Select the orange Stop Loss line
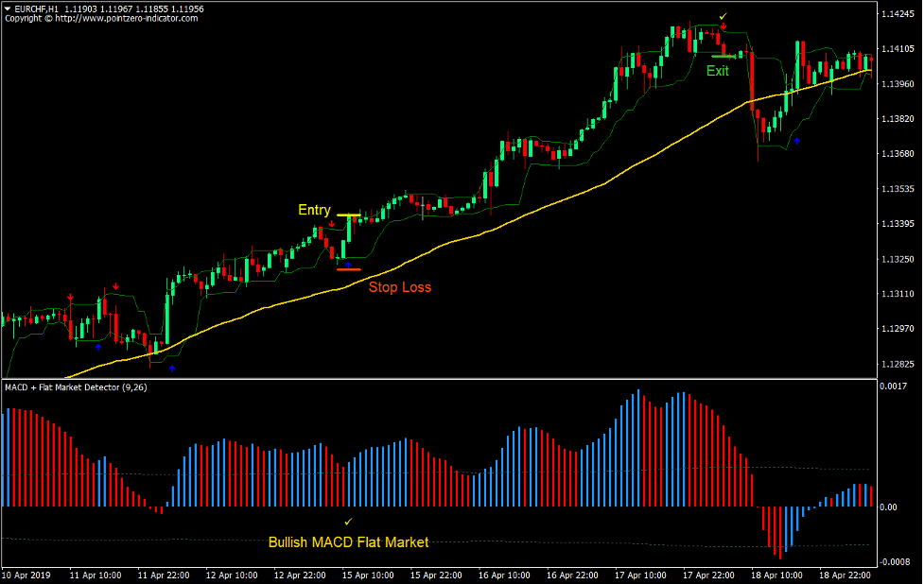924x584 pixels. click(x=348, y=268)
